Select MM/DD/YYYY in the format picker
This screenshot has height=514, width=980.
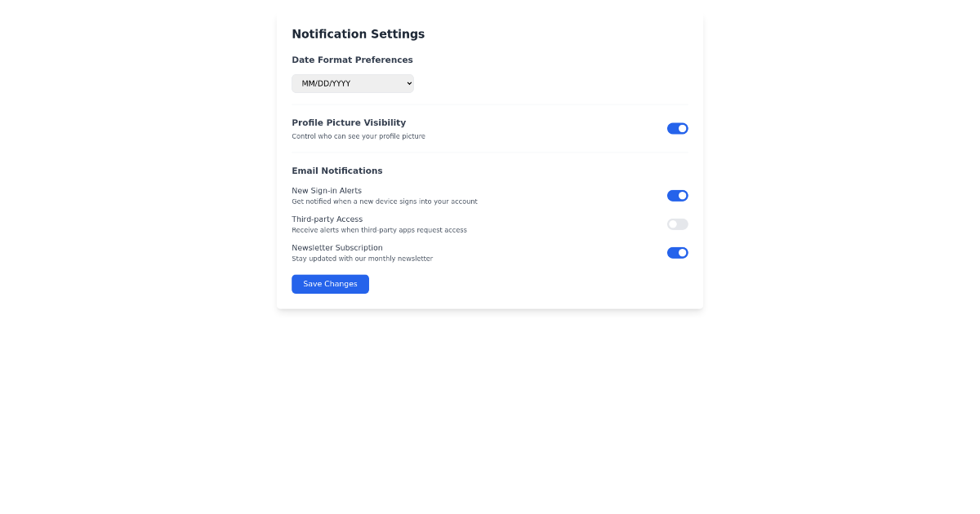(353, 83)
